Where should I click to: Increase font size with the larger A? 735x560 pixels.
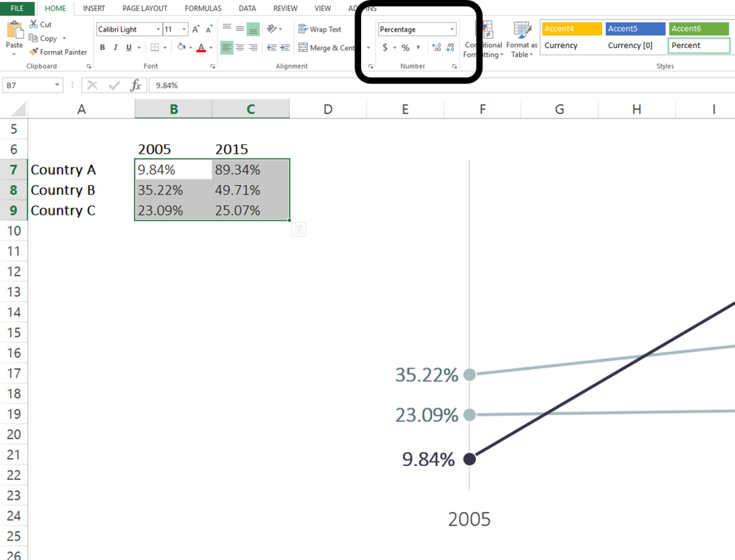coord(195,29)
